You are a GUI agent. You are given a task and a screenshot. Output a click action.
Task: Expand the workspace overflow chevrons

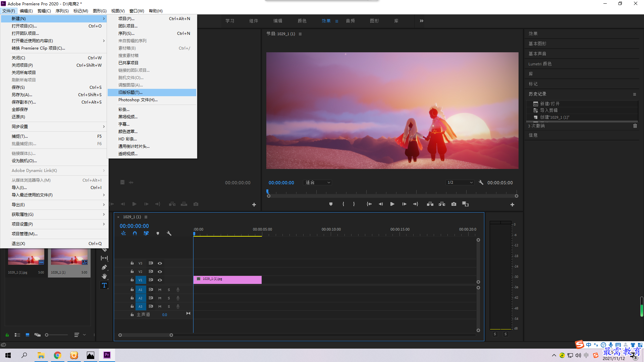click(422, 21)
